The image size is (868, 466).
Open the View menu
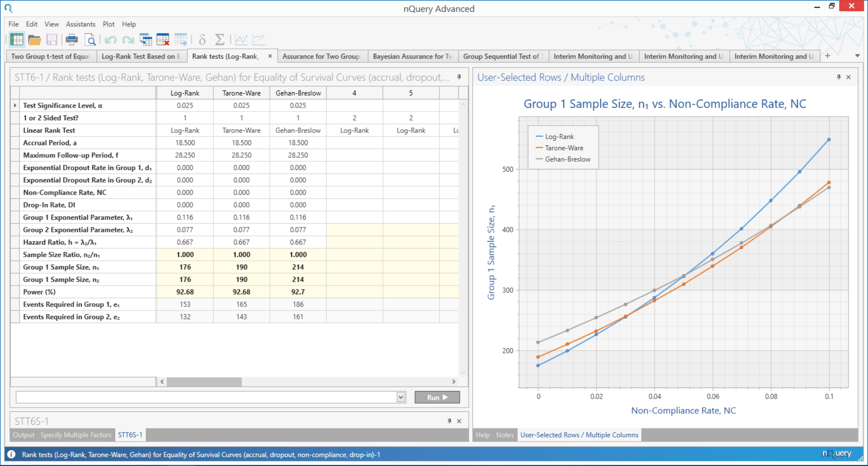click(x=52, y=24)
